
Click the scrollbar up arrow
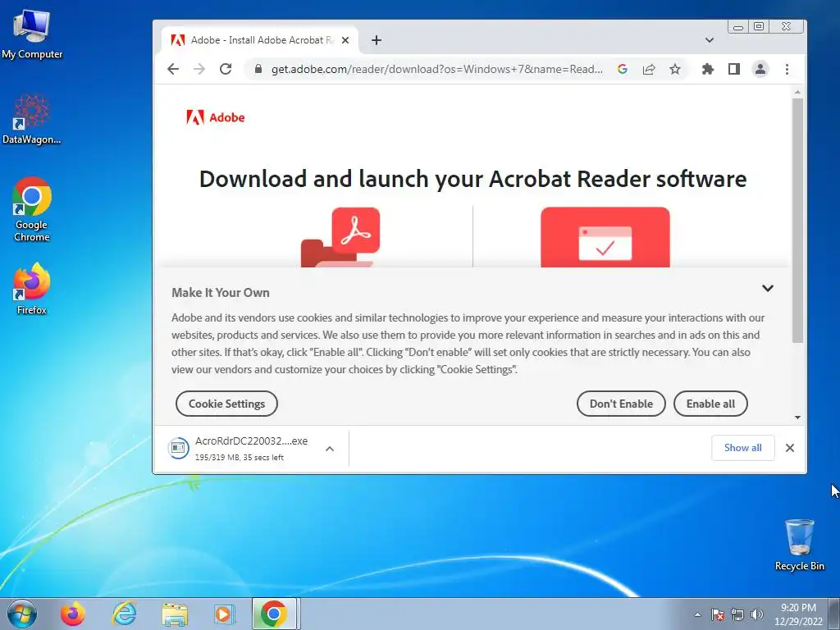point(797,92)
